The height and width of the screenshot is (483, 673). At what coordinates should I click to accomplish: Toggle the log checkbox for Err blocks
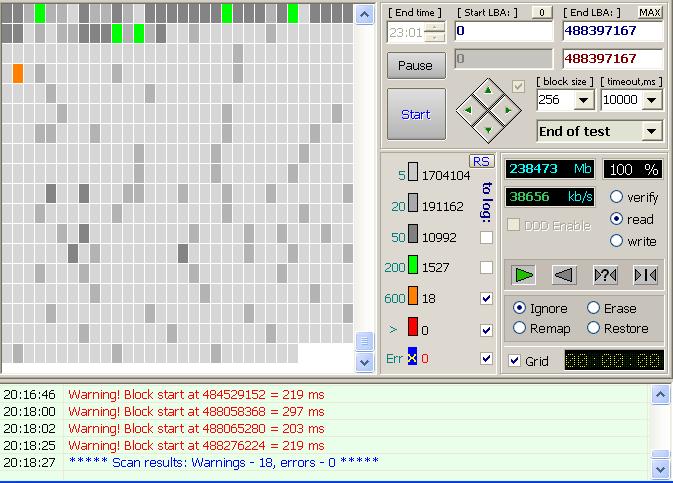(x=486, y=358)
